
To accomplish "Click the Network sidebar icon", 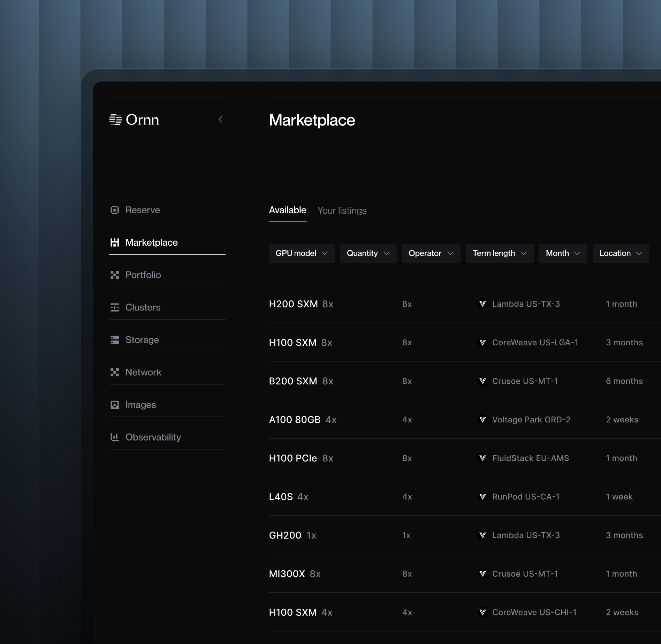I will (x=115, y=372).
